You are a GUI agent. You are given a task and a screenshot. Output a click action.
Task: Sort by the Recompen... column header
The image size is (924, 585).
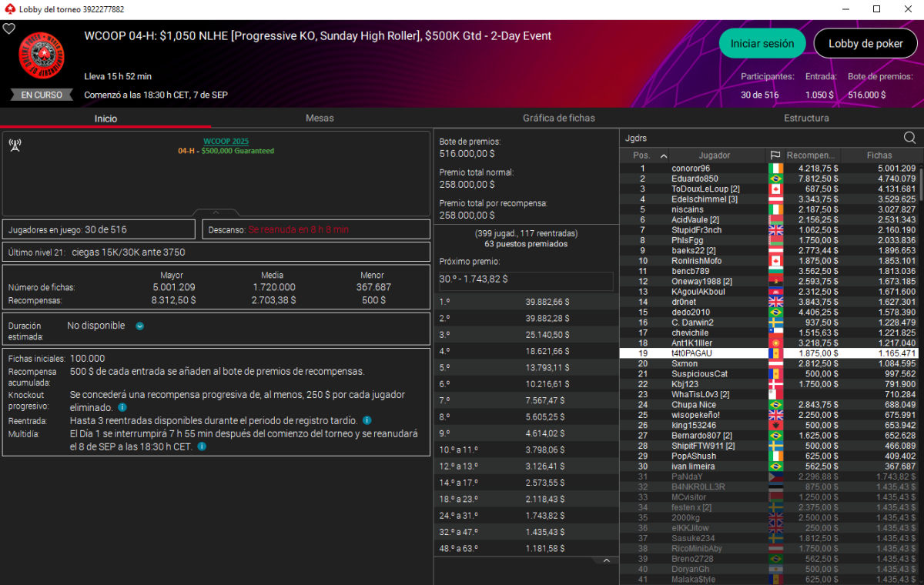click(812, 155)
